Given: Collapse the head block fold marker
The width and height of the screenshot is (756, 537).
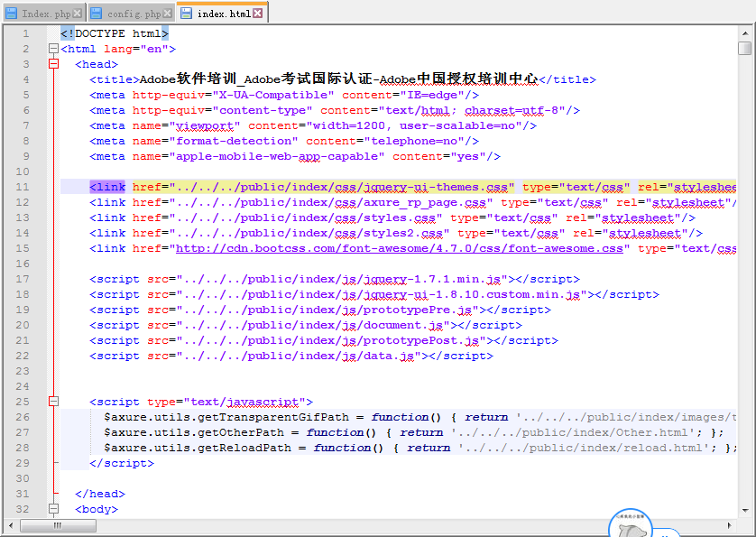Looking at the screenshot, I should (53, 64).
